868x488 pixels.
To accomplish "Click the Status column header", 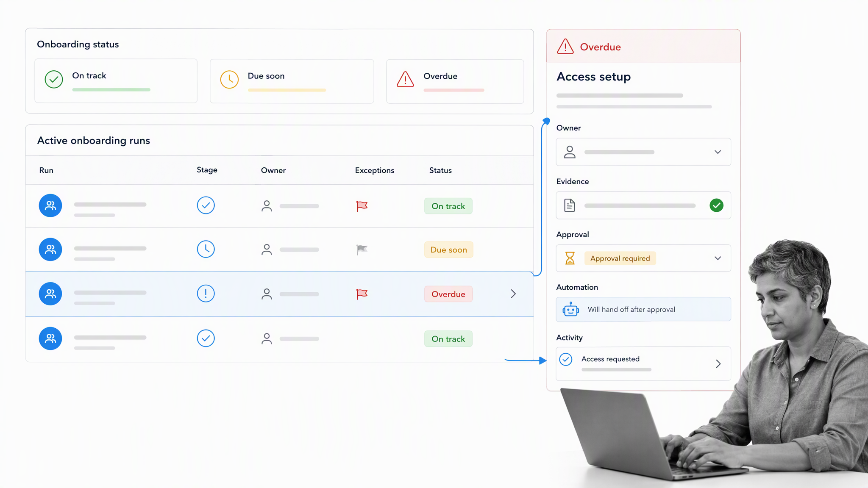I will pos(440,170).
